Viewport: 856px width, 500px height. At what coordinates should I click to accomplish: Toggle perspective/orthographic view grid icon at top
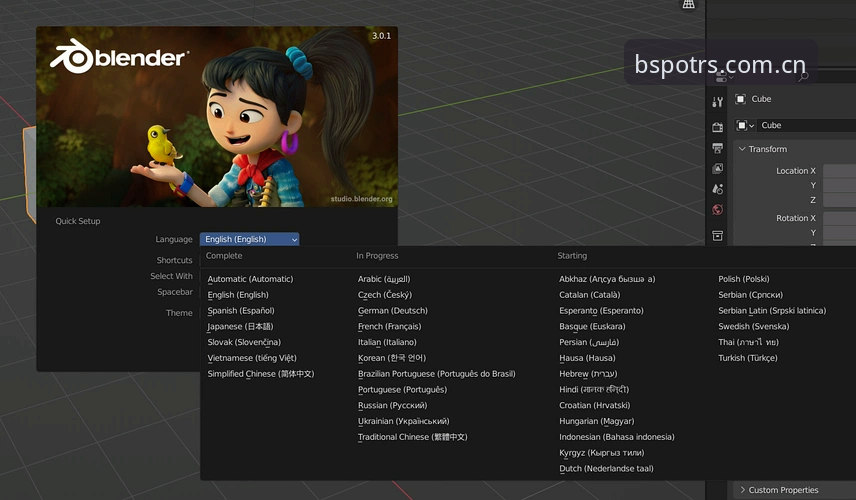(689, 4)
